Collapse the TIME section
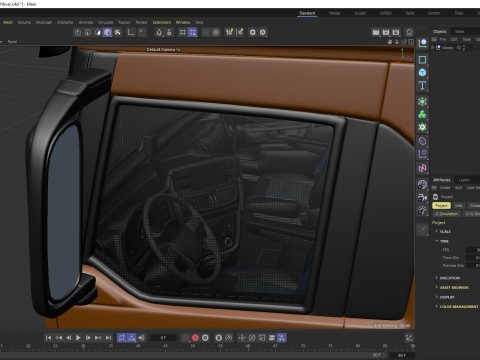The height and width of the screenshot is (360, 480). (x=437, y=241)
